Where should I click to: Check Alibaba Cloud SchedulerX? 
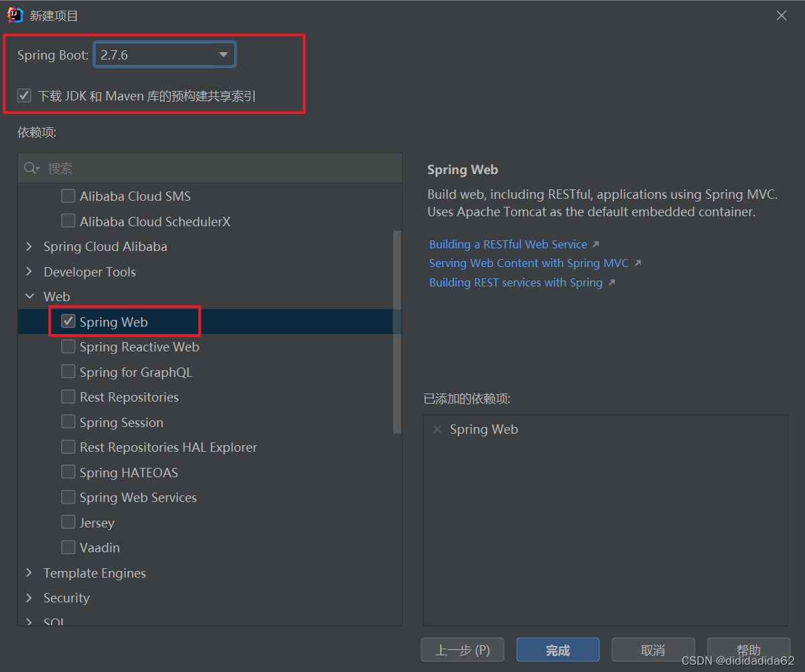click(x=68, y=221)
